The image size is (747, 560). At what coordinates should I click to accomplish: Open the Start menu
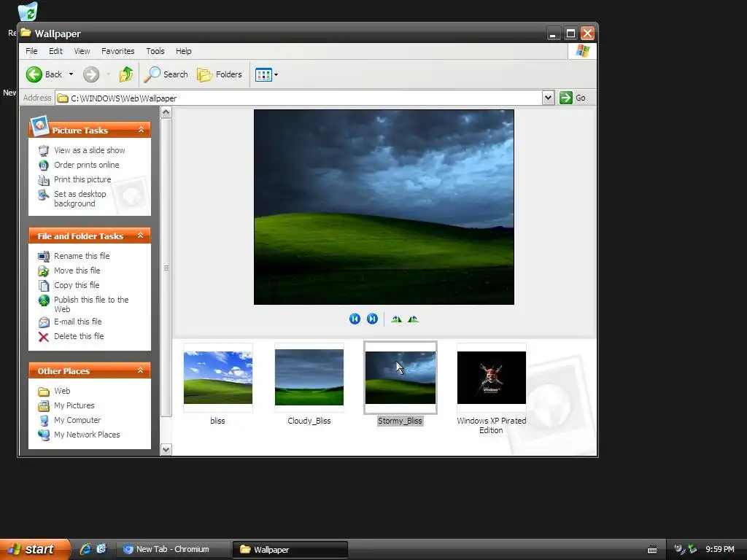pos(34,549)
